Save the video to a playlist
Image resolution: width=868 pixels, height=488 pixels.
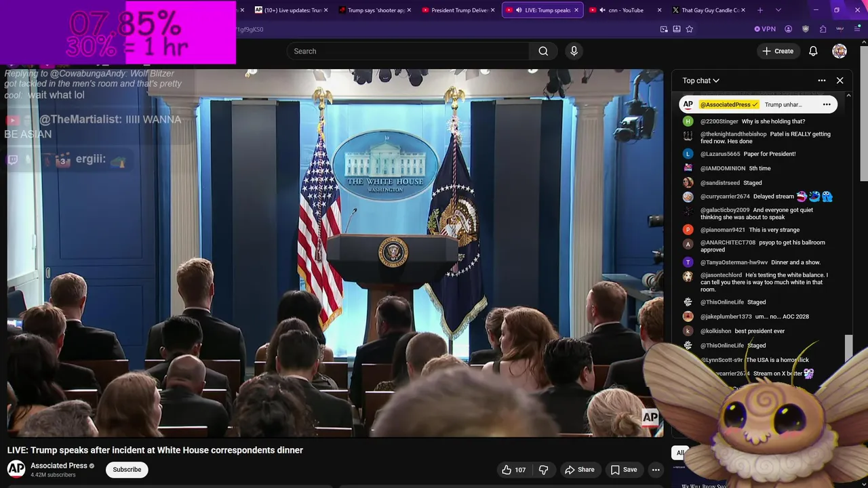click(623, 470)
